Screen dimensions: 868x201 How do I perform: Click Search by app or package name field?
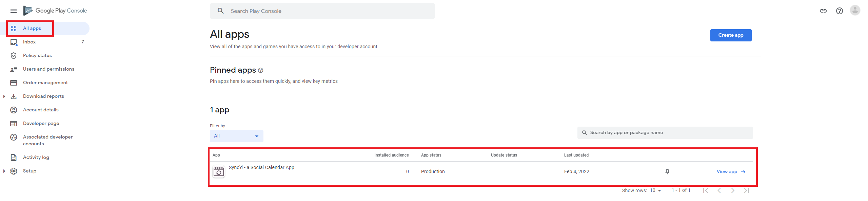click(665, 133)
